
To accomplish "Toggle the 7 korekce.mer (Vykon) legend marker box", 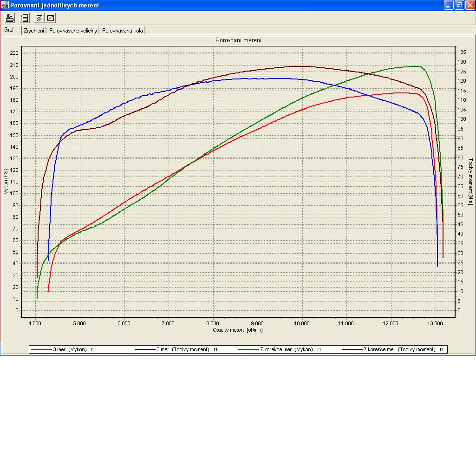I will [319, 349].
